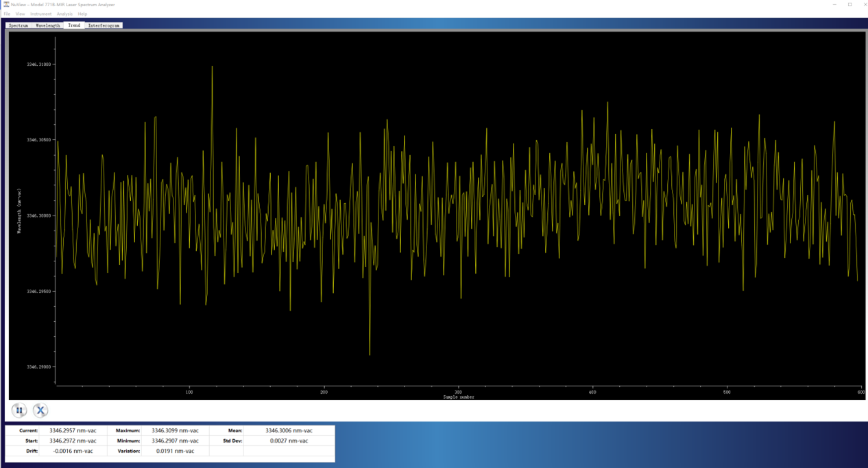The height and width of the screenshot is (468, 868).
Task: Pause the trend data acquisition
Action: pos(19,410)
